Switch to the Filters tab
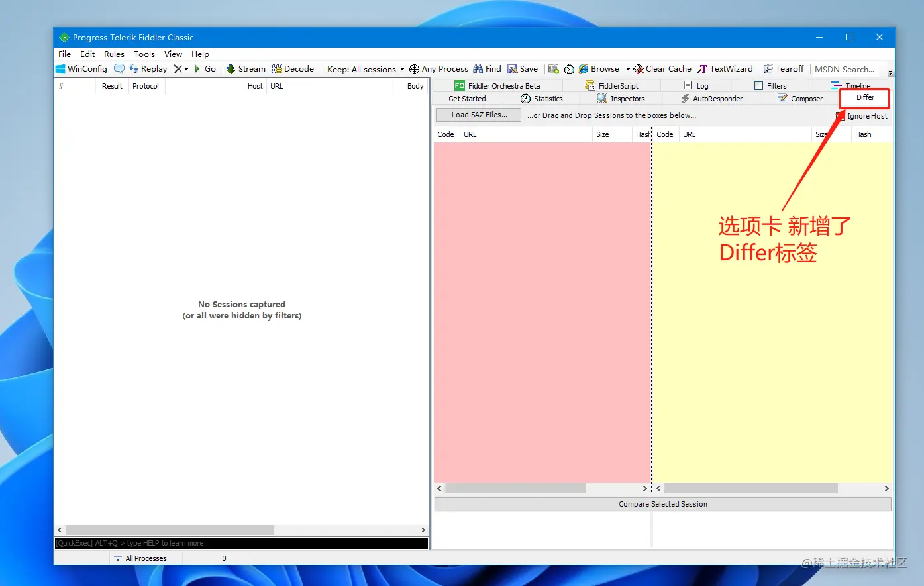Viewport: 924px width, 586px height. tap(770, 85)
